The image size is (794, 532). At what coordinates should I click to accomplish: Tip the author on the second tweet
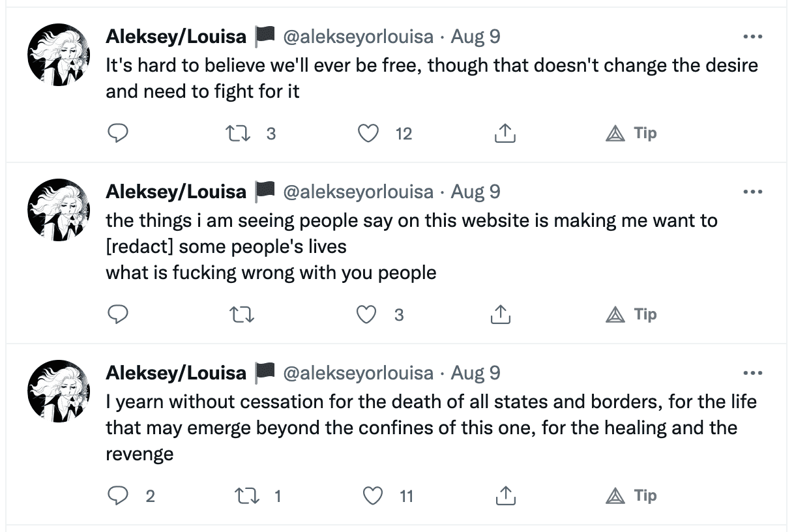coord(631,315)
